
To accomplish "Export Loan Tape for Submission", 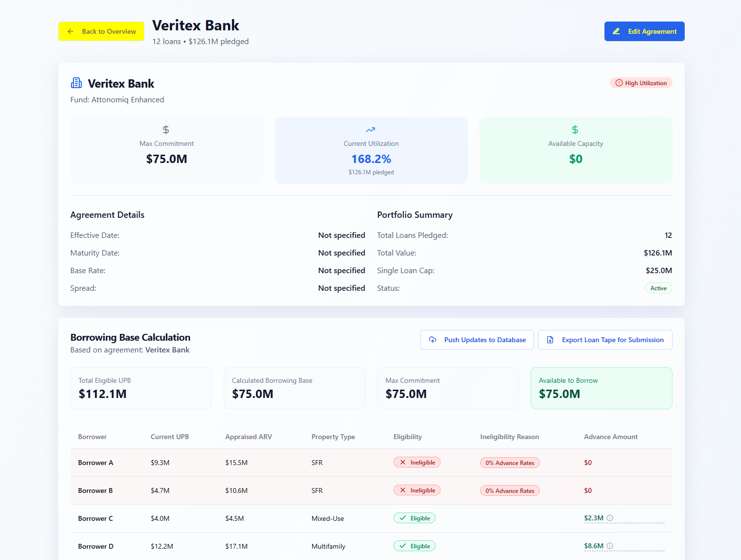I will (x=605, y=340).
